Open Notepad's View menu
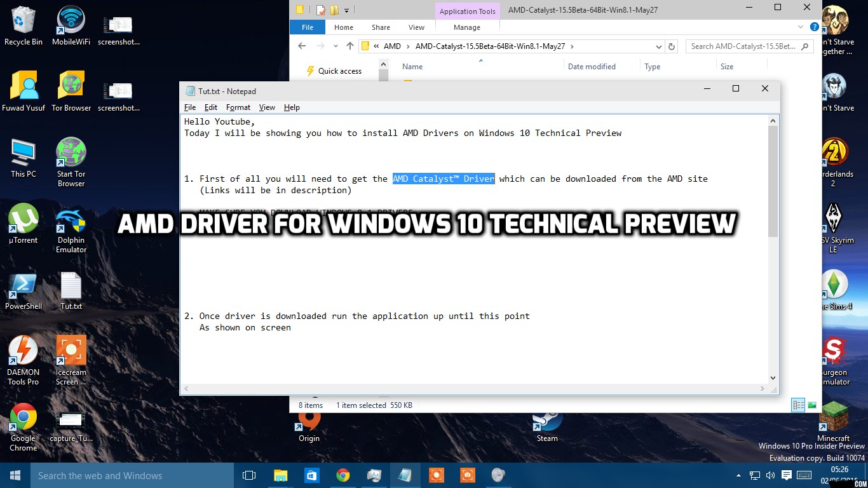Viewport: 868px width, 488px height. point(267,107)
